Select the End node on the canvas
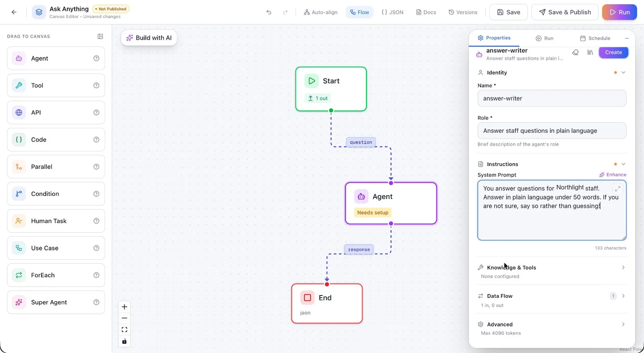This screenshot has height=353, width=644. [327, 304]
